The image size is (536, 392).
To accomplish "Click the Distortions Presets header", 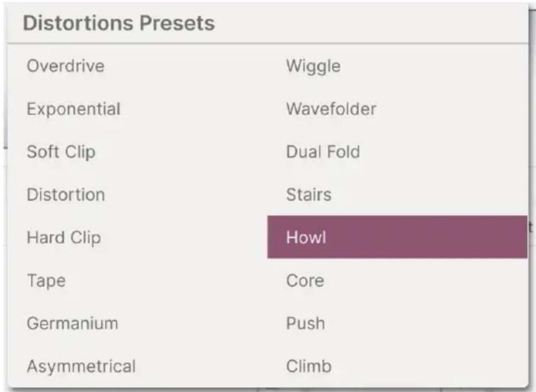I will [119, 23].
